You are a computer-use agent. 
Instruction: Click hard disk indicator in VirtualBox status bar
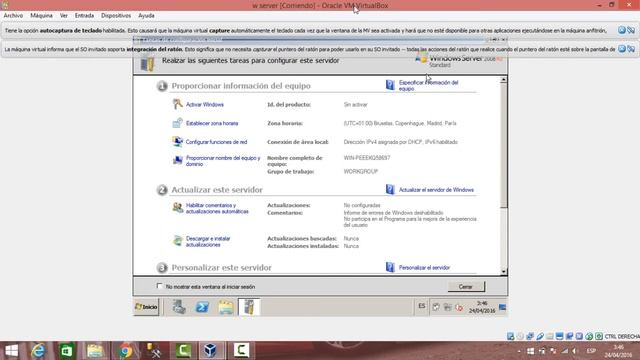pyautogui.click(x=511, y=336)
